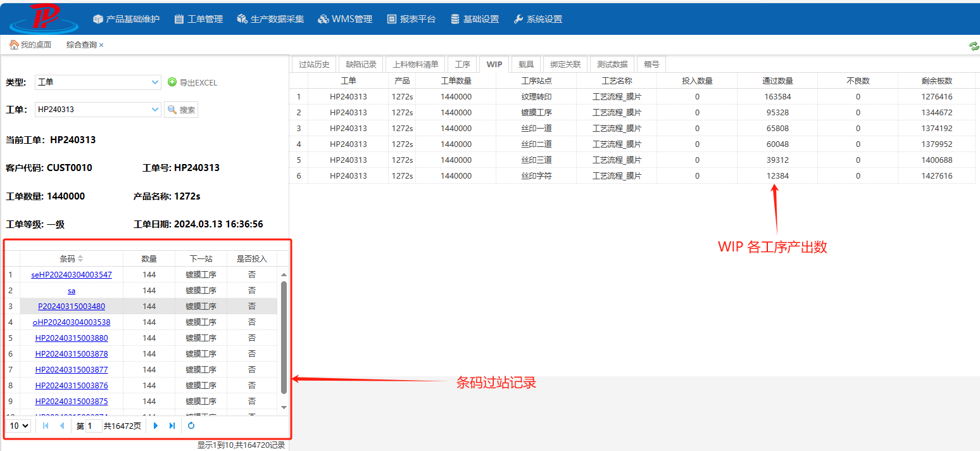Go to the previous page of barcodes
980x451 pixels.
(x=62, y=426)
